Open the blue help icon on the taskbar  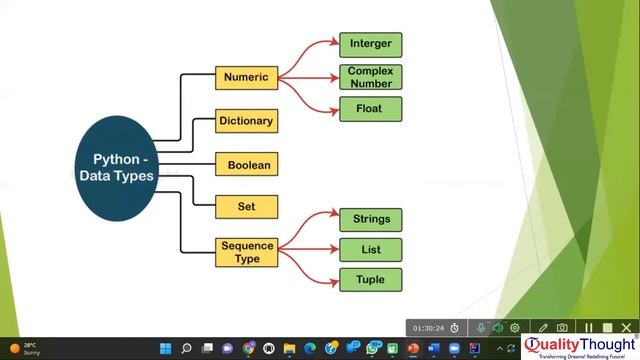click(x=331, y=348)
